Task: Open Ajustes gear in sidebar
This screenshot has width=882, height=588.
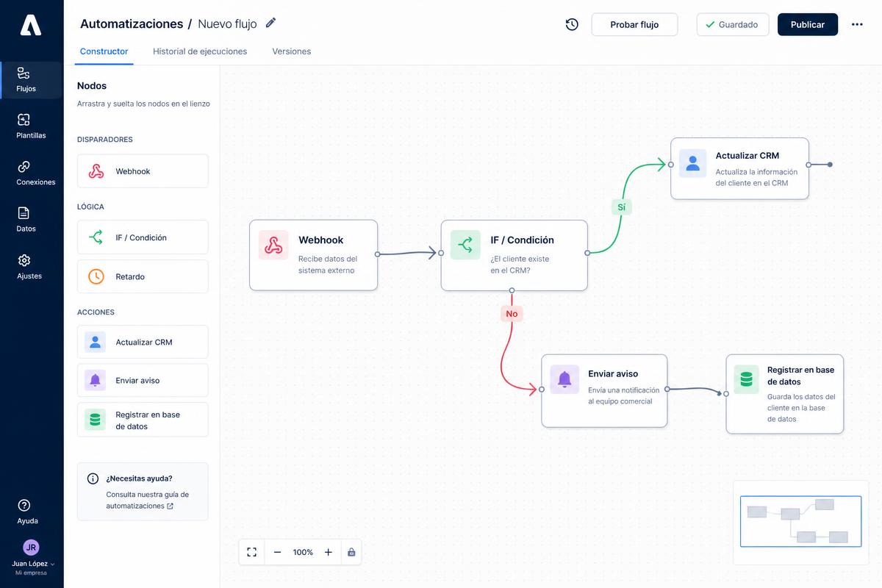Action: (x=29, y=267)
